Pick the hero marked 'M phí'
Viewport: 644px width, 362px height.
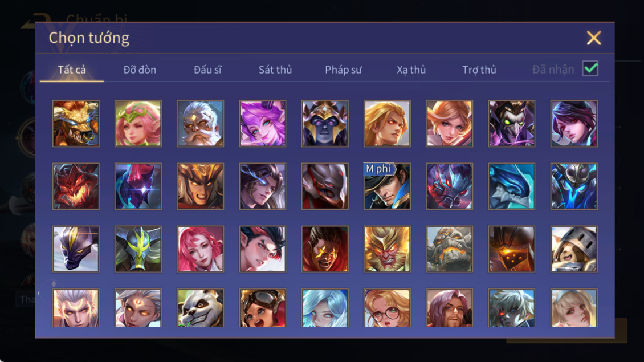[x=387, y=186]
